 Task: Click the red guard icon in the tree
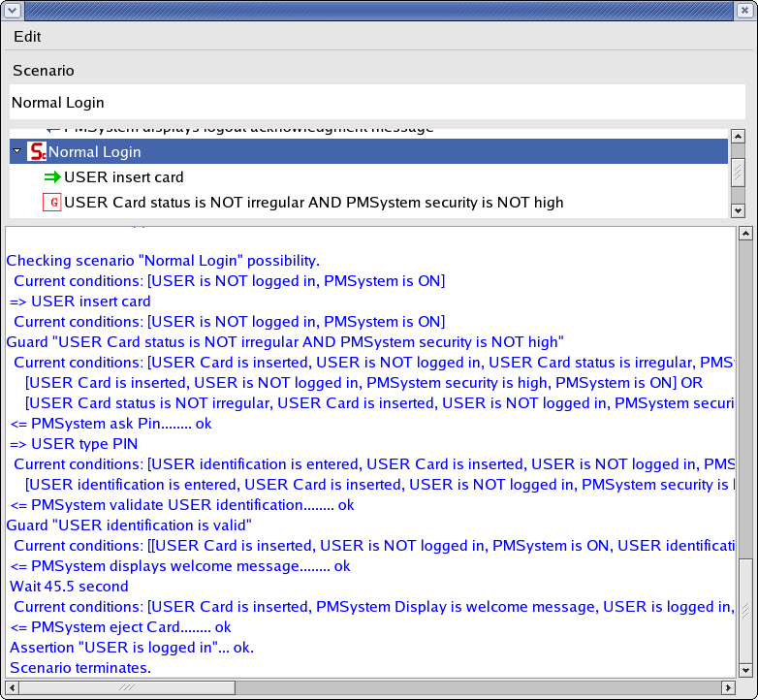pos(52,203)
